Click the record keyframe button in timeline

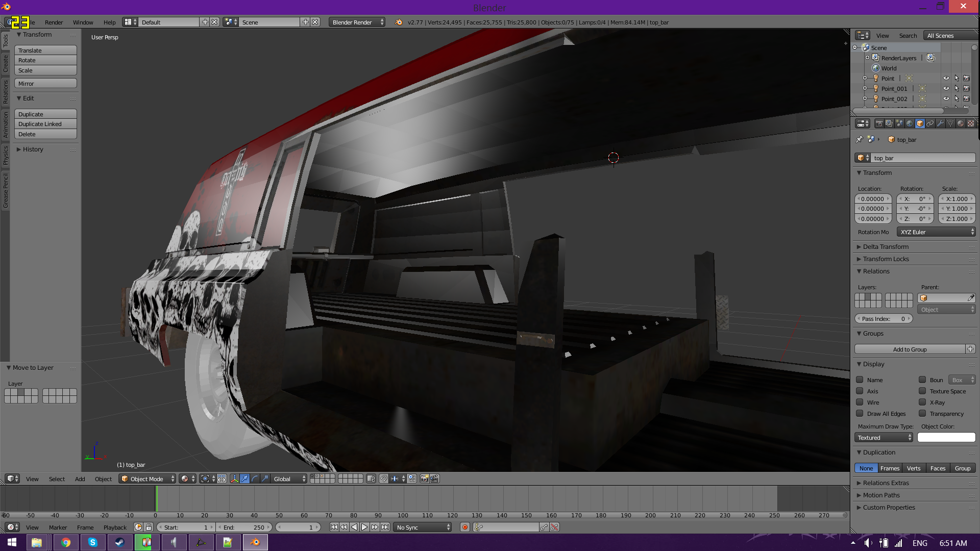[x=464, y=528]
